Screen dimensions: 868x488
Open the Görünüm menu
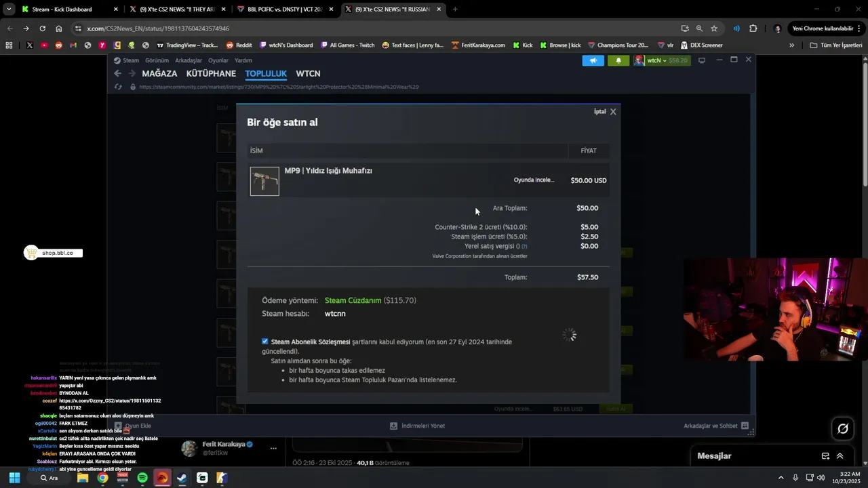157,60
